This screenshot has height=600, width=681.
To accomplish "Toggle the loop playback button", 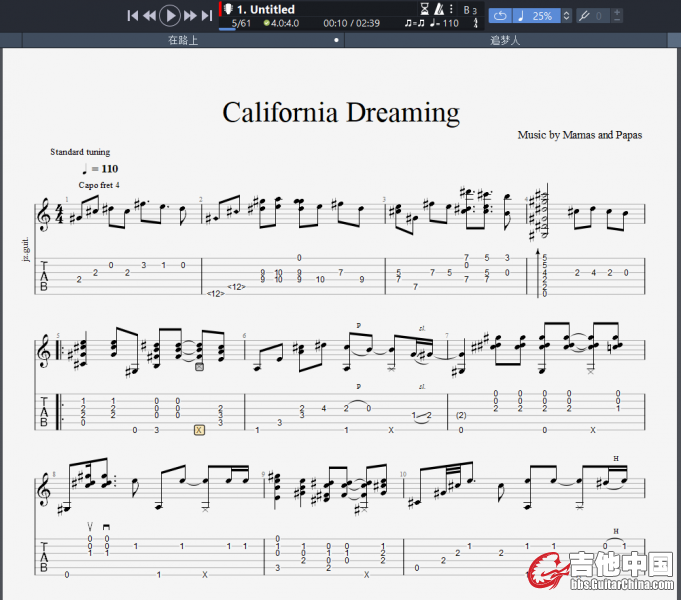I will coord(500,16).
